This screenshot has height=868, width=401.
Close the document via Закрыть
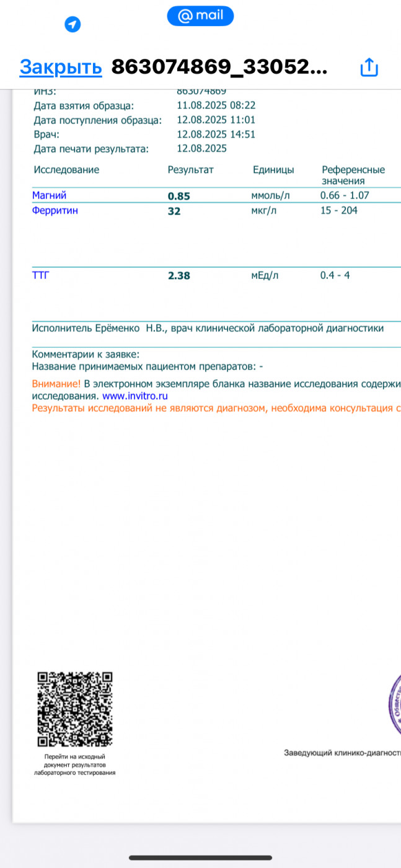[x=61, y=67]
